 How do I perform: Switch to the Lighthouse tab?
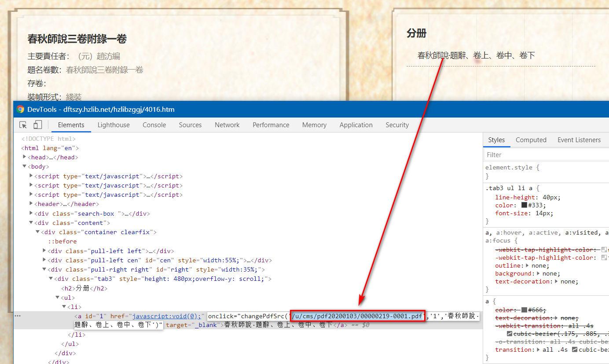tap(114, 125)
